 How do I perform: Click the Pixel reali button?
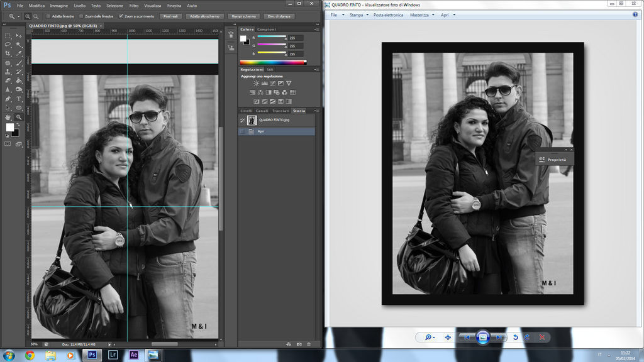tap(170, 16)
